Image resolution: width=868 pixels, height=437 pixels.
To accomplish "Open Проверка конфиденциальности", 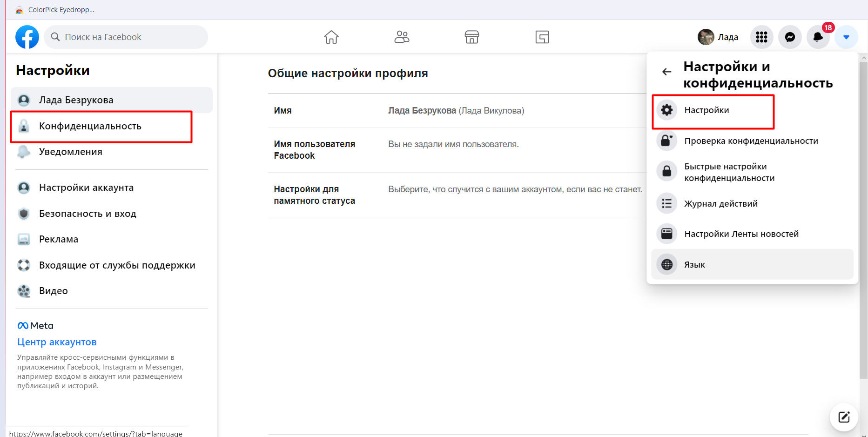I will point(752,141).
